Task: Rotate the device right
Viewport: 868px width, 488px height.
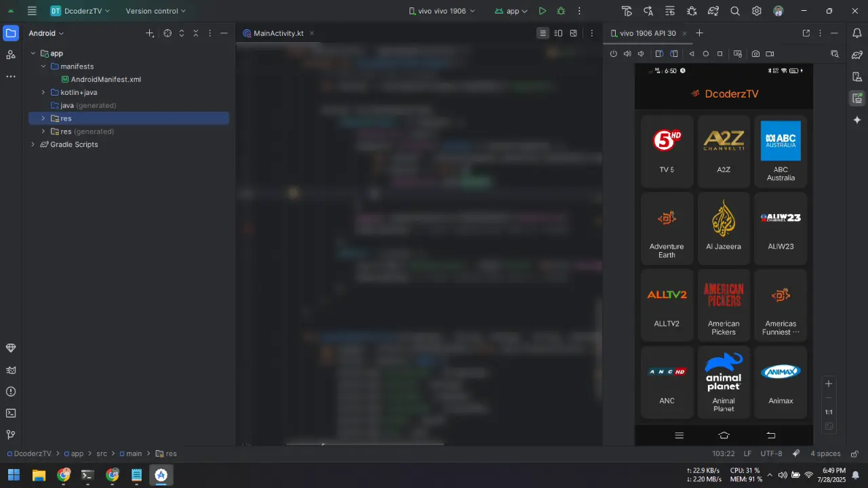Action: pyautogui.click(x=674, y=54)
